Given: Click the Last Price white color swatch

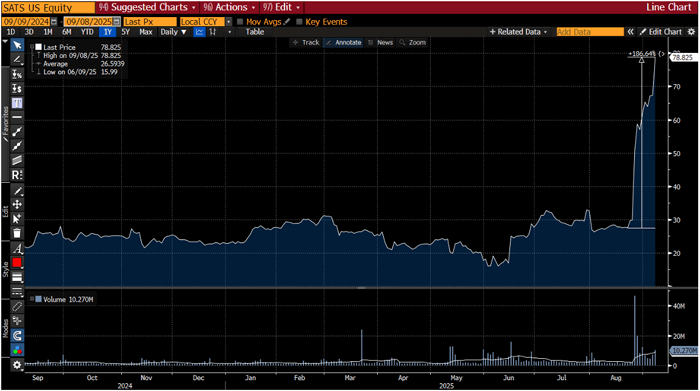Looking at the screenshot, I should click(x=38, y=47).
